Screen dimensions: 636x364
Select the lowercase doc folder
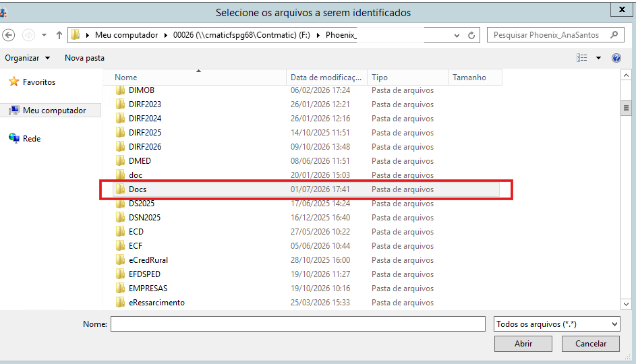pos(136,175)
